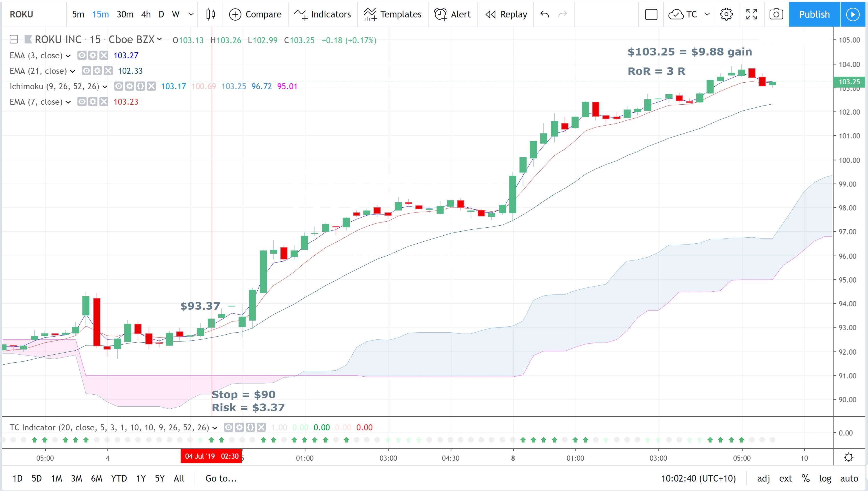View Ichimoku source code braces icon

point(141,86)
